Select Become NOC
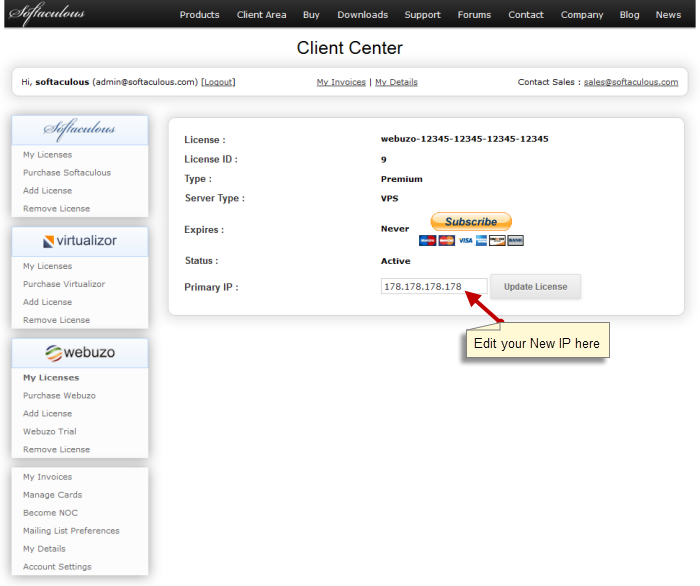This screenshot has height=586, width=700. point(50,513)
